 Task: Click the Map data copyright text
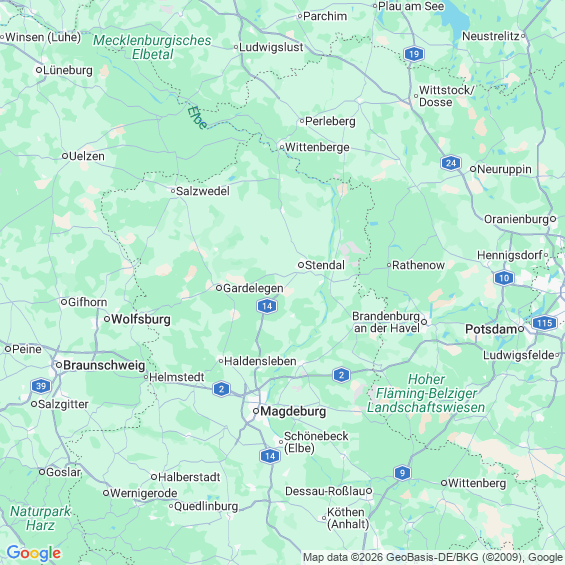tap(433, 557)
